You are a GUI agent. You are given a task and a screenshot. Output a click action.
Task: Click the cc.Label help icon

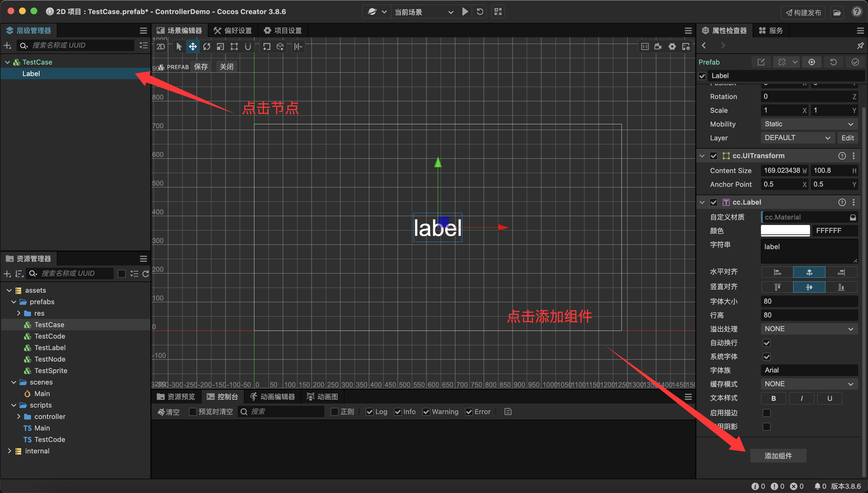(x=842, y=203)
